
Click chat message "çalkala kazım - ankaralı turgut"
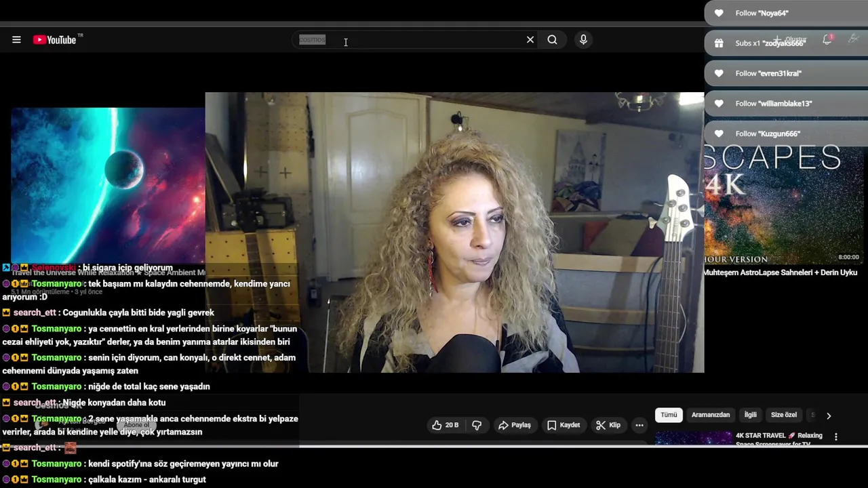(147, 480)
